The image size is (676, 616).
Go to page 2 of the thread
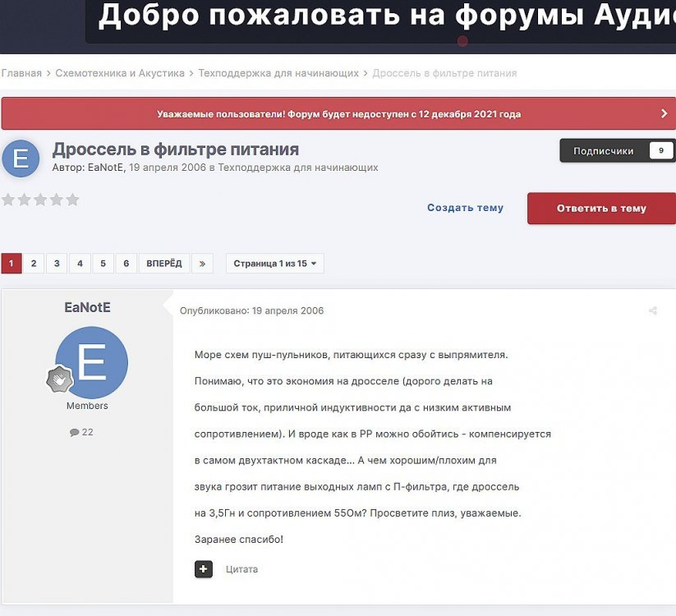(34, 264)
